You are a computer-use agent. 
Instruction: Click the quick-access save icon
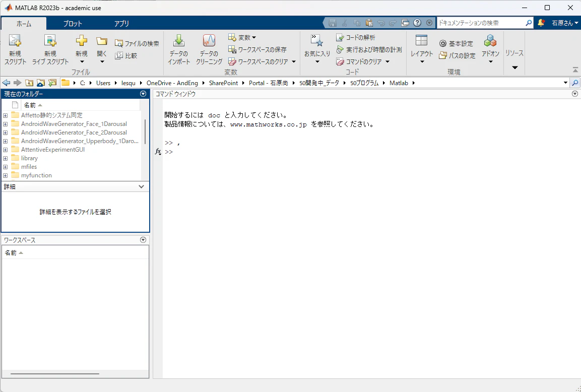[x=333, y=23]
